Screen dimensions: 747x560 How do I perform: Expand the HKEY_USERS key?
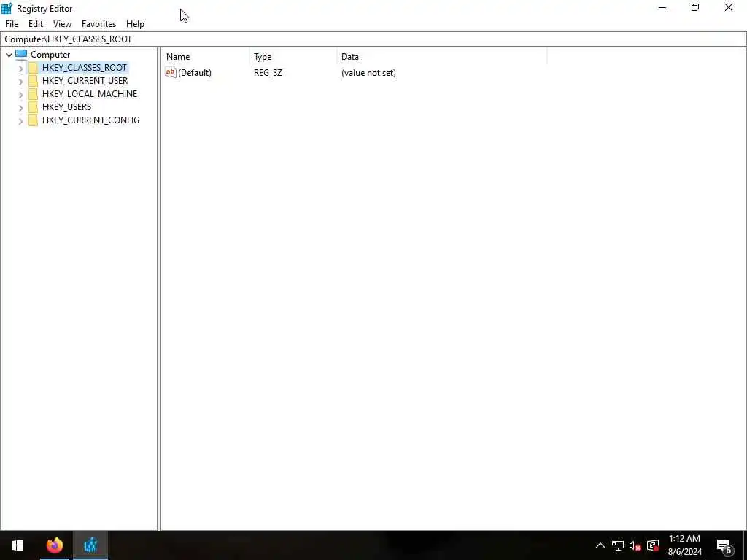point(20,108)
